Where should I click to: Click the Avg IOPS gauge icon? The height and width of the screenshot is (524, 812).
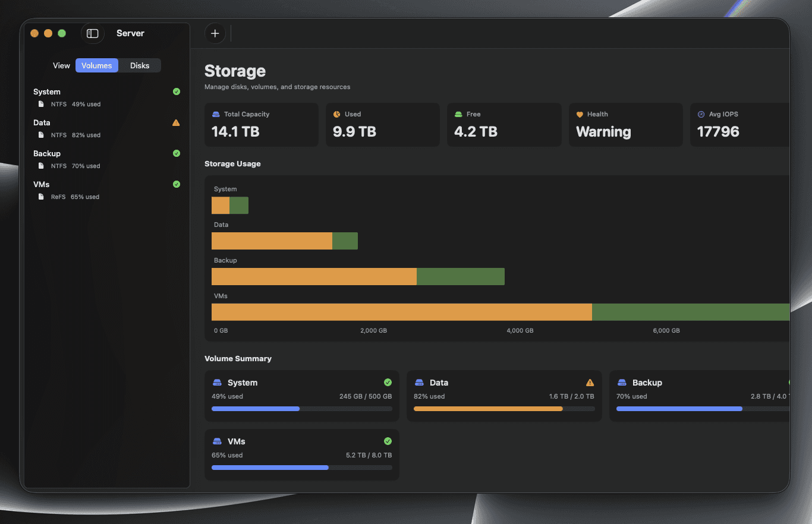pos(701,114)
